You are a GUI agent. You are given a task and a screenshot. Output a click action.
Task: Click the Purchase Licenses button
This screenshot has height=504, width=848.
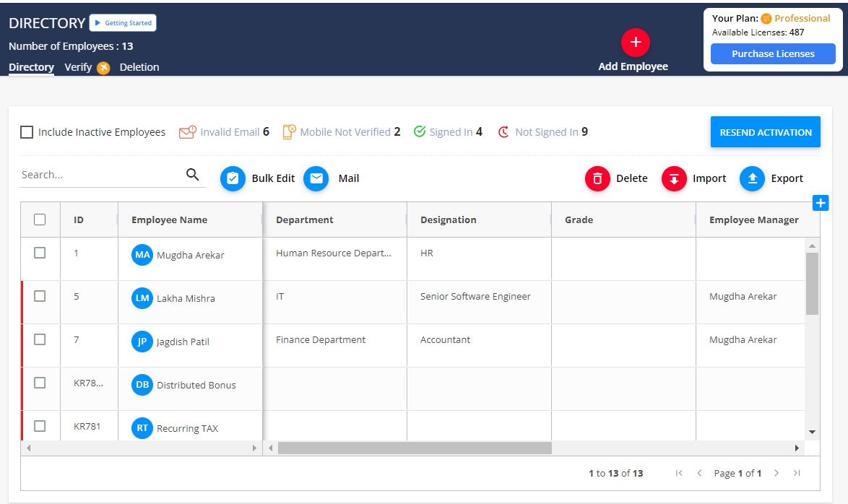tap(772, 53)
